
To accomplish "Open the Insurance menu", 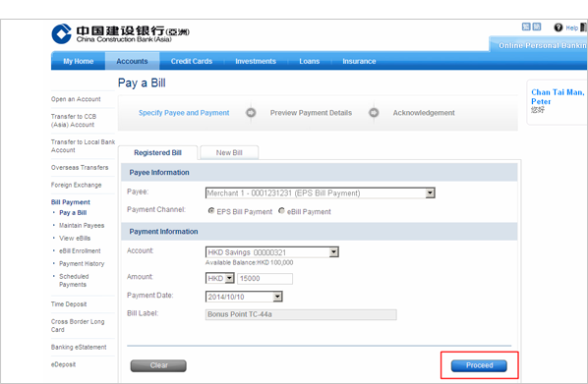I will pyautogui.click(x=359, y=61).
